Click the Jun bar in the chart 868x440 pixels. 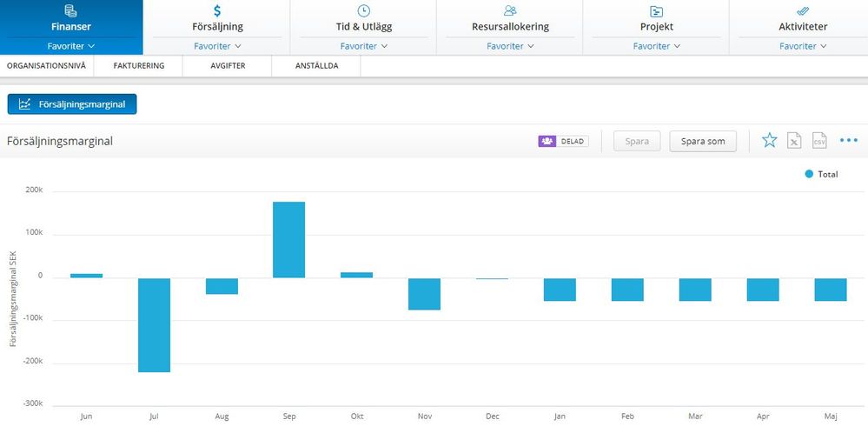pyautogui.click(x=86, y=276)
